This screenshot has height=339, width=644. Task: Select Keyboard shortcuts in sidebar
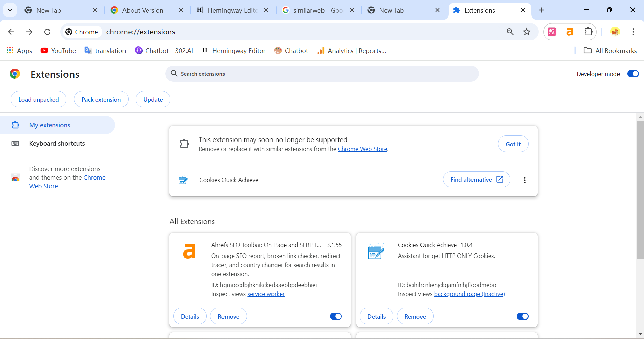[57, 143]
